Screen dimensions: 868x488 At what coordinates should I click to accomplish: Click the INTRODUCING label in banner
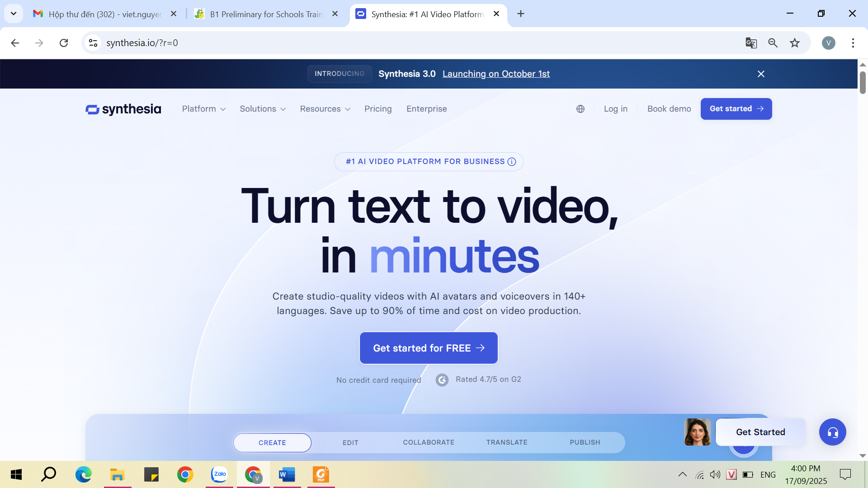click(x=340, y=74)
